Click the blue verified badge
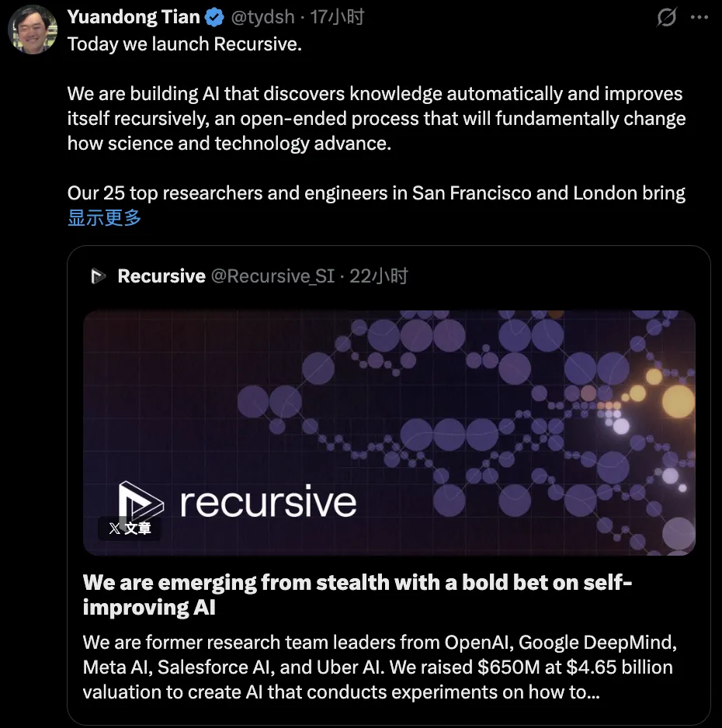722x728 pixels. point(214,18)
